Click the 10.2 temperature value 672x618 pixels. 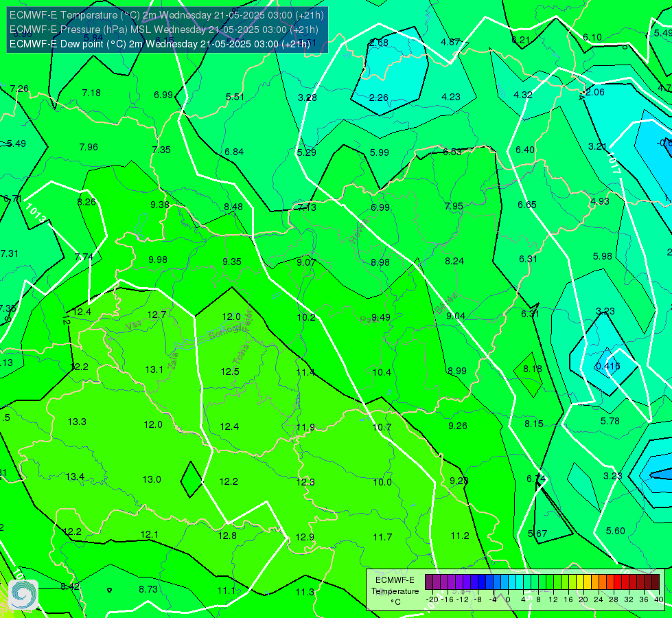(306, 317)
